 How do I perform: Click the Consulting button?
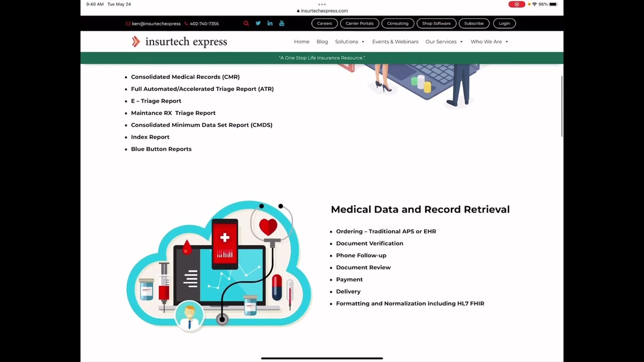(397, 23)
